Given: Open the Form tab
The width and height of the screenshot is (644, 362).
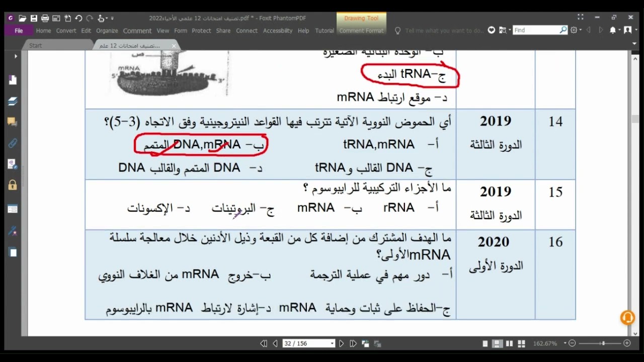Looking at the screenshot, I should click(x=180, y=31).
